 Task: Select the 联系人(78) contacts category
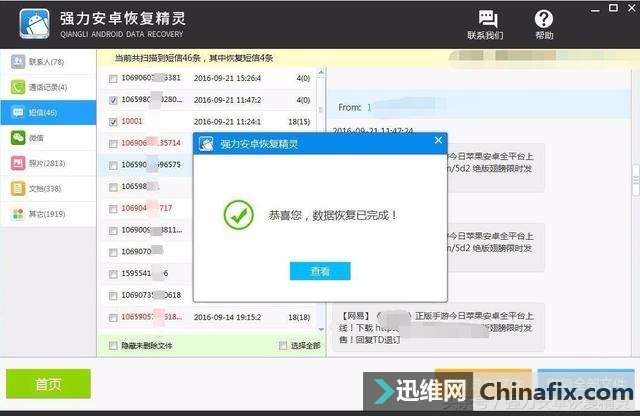click(48, 62)
